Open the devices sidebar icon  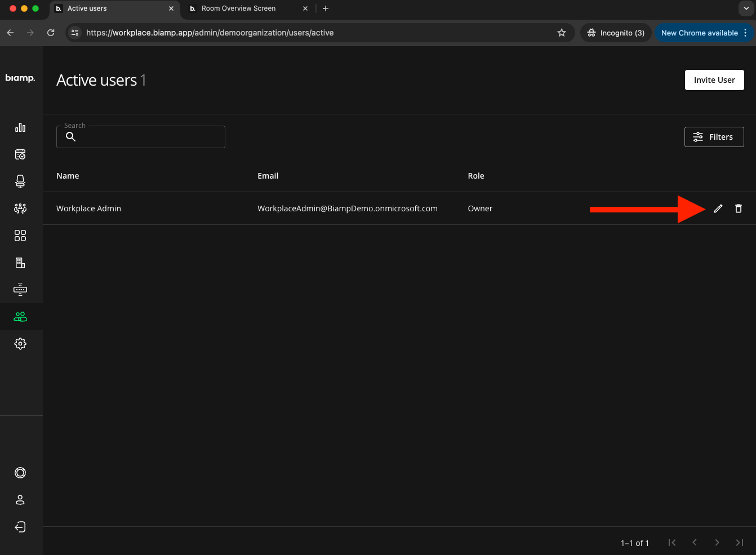click(20, 289)
